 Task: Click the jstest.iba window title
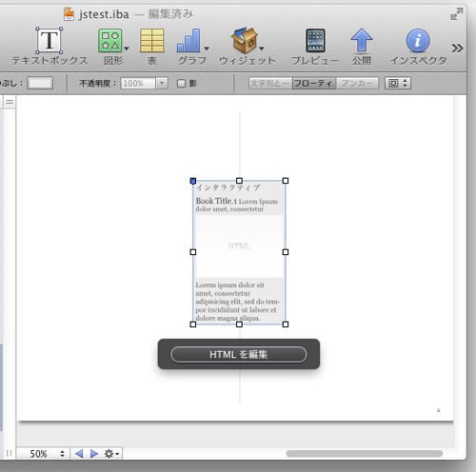coord(104,14)
